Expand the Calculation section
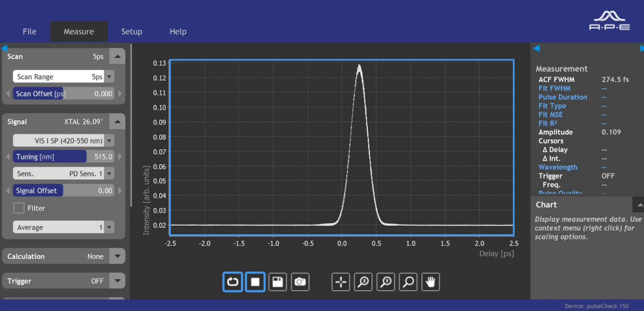 click(x=117, y=256)
